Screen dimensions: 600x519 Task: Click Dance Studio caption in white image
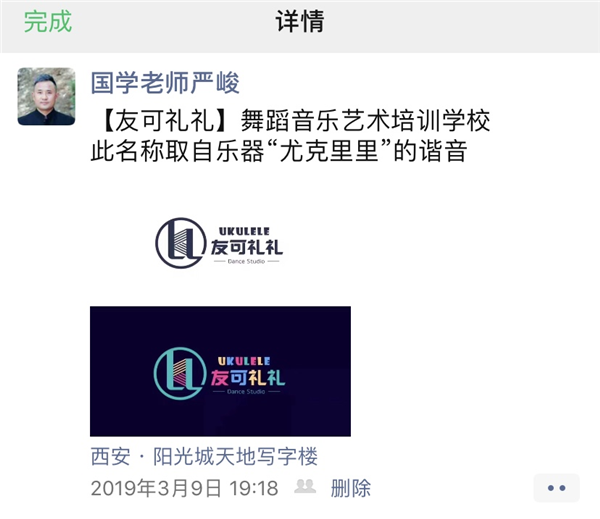coord(246,261)
